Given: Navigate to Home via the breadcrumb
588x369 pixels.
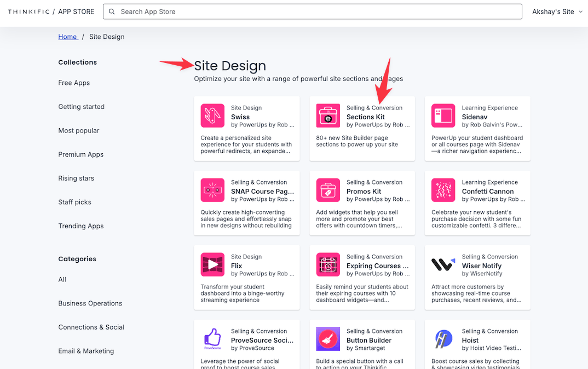Looking at the screenshot, I should coord(67,36).
